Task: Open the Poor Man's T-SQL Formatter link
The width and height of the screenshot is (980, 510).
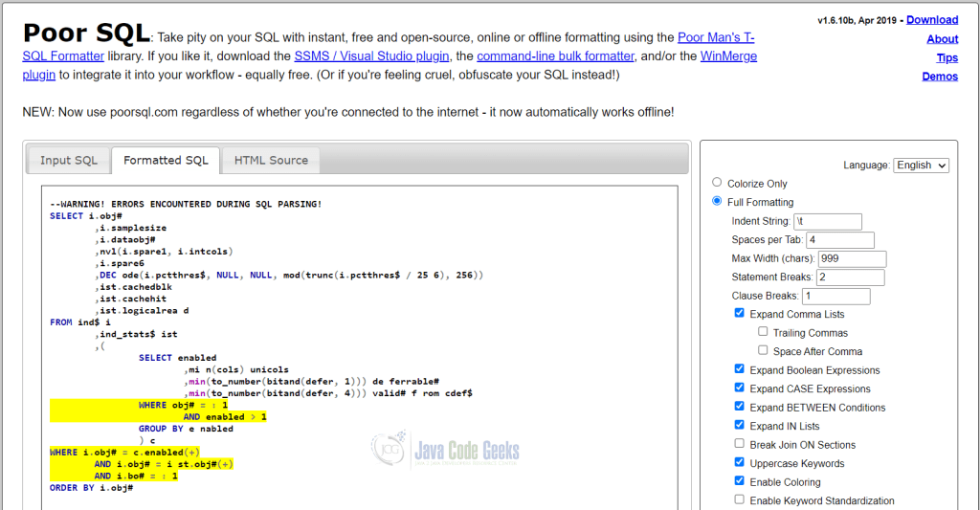Action: (x=716, y=37)
